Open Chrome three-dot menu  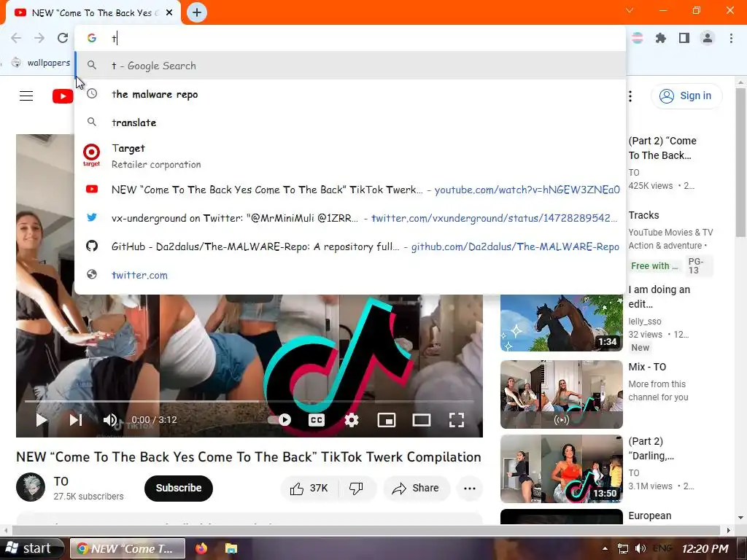click(731, 38)
